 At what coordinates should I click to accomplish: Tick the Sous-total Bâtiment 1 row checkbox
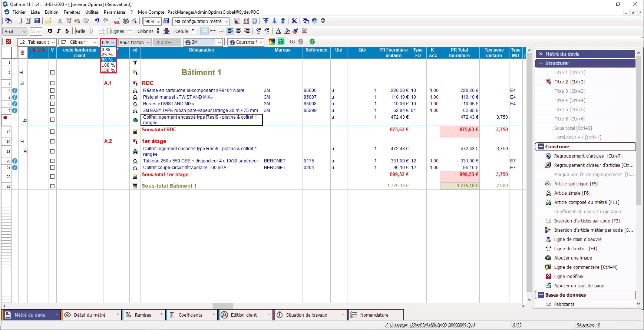pyautogui.click(x=52, y=186)
